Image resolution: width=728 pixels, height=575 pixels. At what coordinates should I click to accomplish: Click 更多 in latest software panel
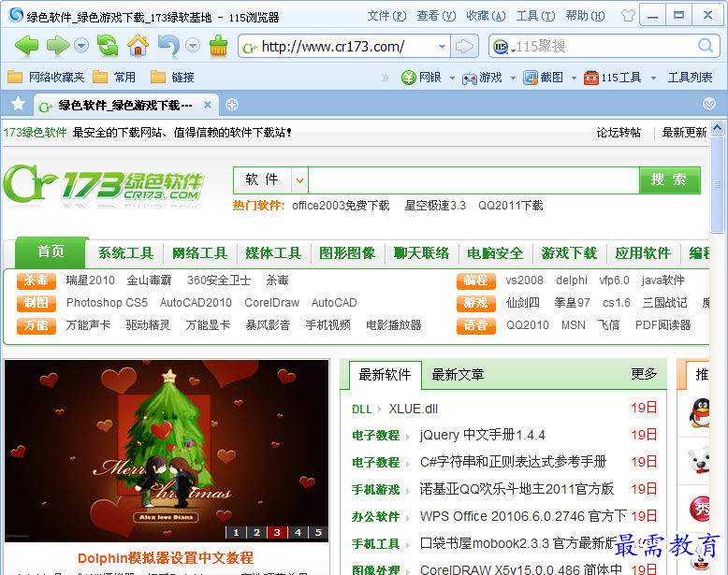click(644, 374)
